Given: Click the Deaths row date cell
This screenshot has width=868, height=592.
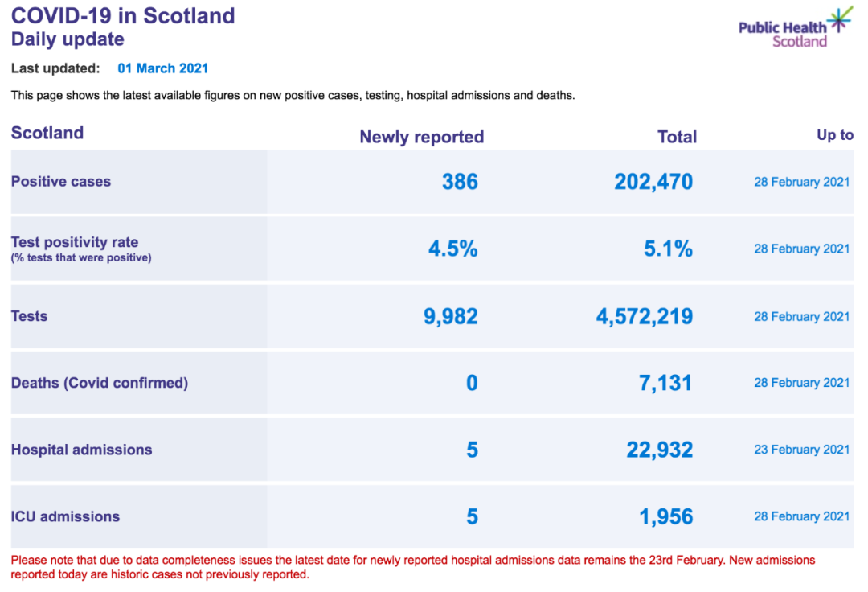Looking at the screenshot, I should point(801,383).
